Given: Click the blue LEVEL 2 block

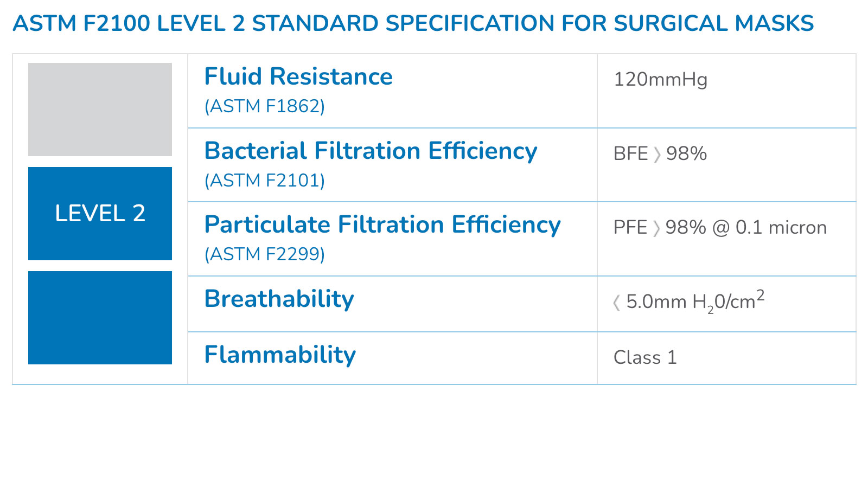Looking at the screenshot, I should click(x=100, y=214).
